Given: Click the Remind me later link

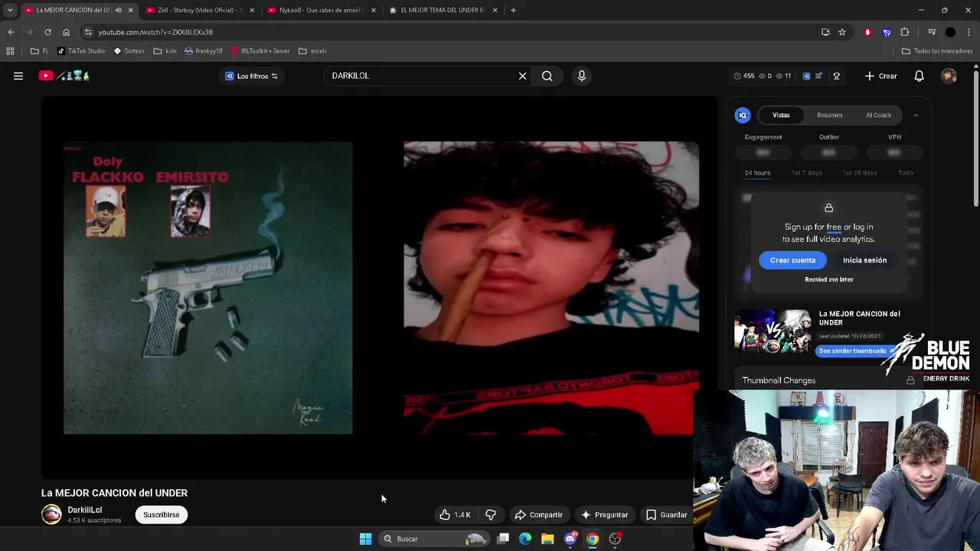Looking at the screenshot, I should click(829, 279).
